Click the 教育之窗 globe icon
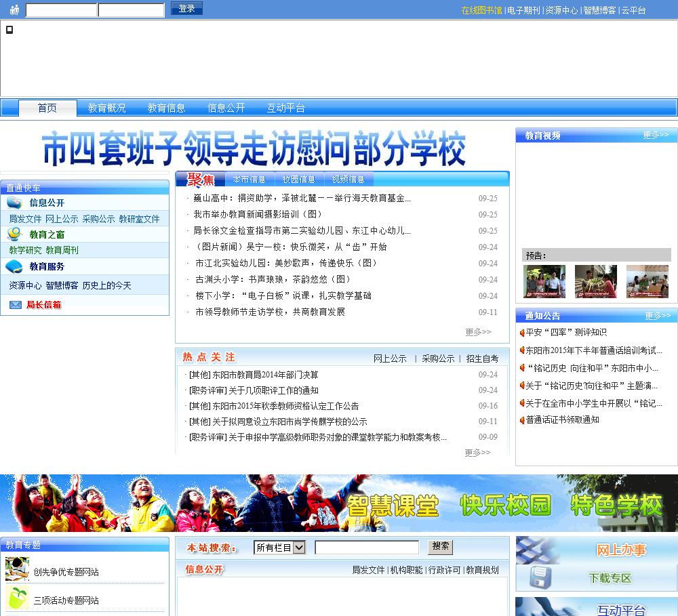678x616 pixels. (15, 234)
